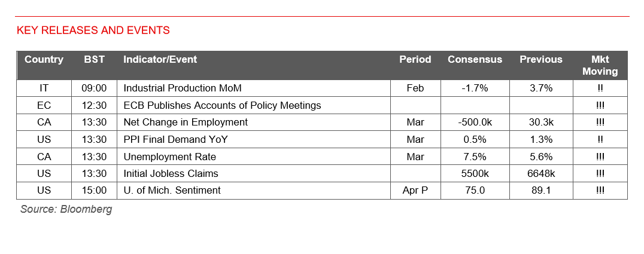Click ECB Publishes Accounts of Policy Meetings
The image size is (644, 254).
click(x=222, y=105)
